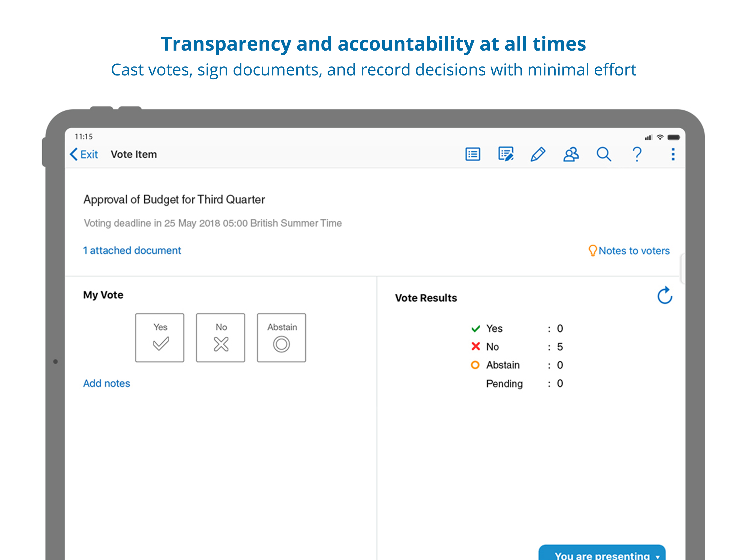Open the 1 attached document link
747x560 pixels.
click(132, 250)
